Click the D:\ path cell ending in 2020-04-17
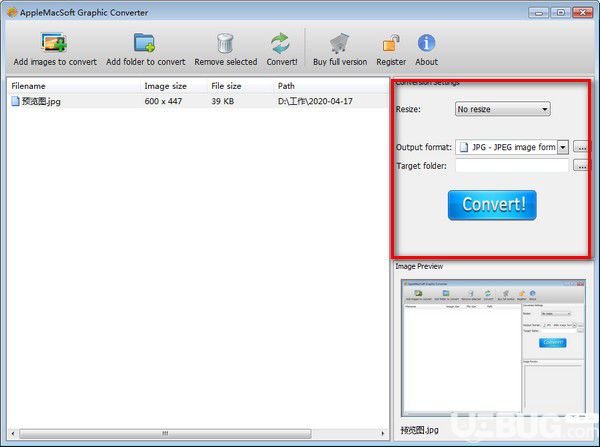This screenshot has width=600, height=447. point(315,101)
